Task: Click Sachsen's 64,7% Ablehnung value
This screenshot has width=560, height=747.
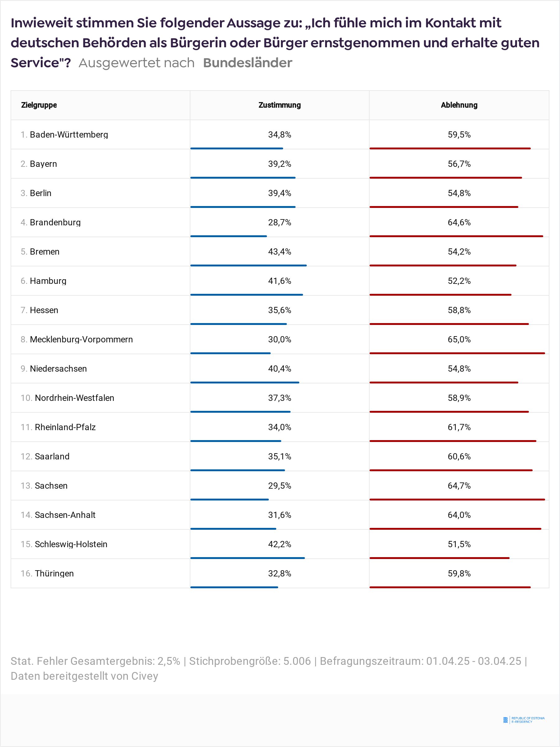Action: [459, 486]
